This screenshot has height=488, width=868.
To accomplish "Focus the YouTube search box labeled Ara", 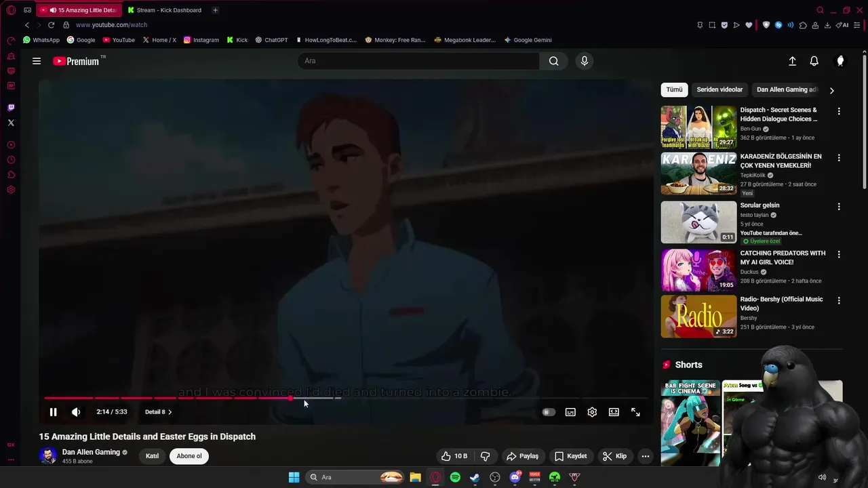I will 418,61.
